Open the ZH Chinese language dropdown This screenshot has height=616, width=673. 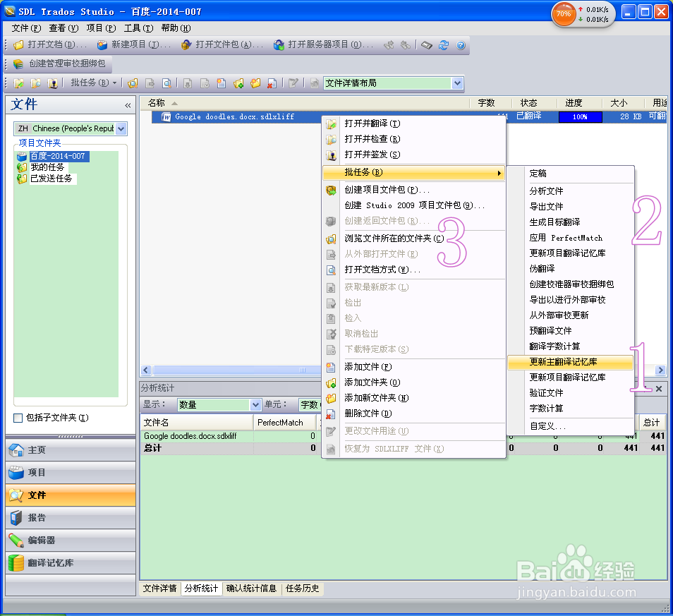coord(121,128)
